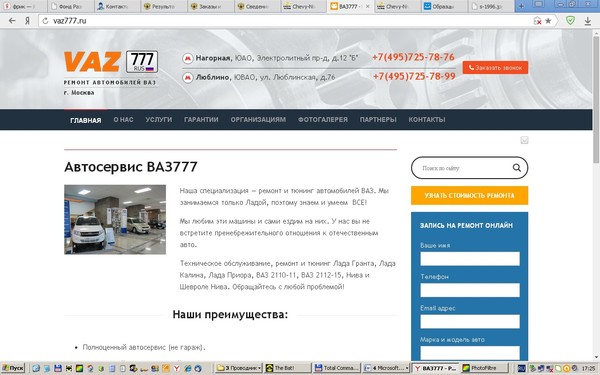The image size is (600, 375).
Task: Open the О нас menu item
Action: click(123, 120)
